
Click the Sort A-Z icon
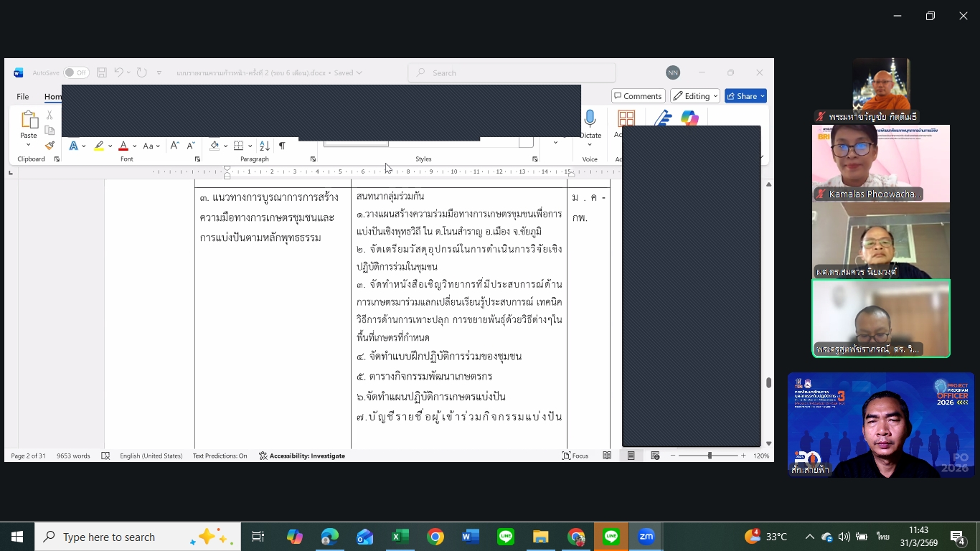click(264, 146)
